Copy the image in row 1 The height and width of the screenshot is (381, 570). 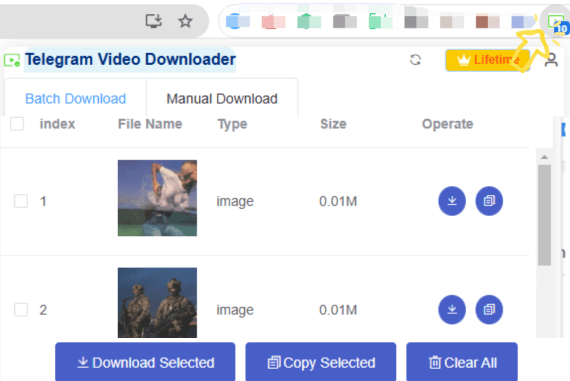coord(489,201)
